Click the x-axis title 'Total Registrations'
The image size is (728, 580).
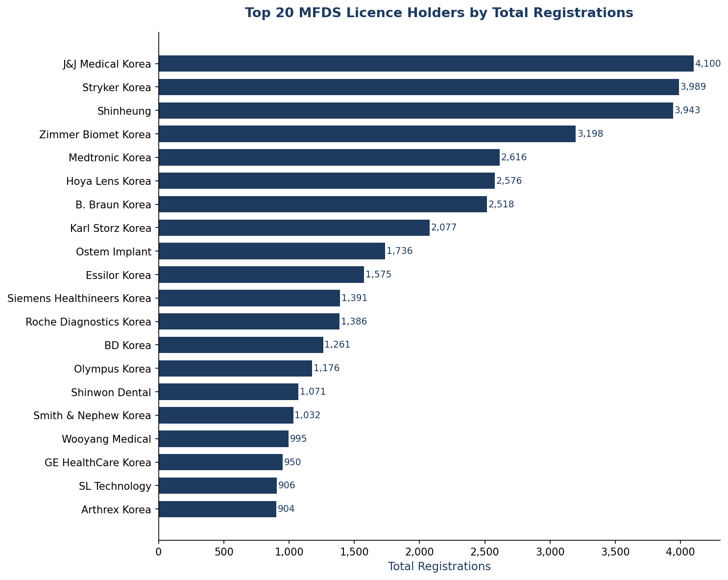pos(439,567)
